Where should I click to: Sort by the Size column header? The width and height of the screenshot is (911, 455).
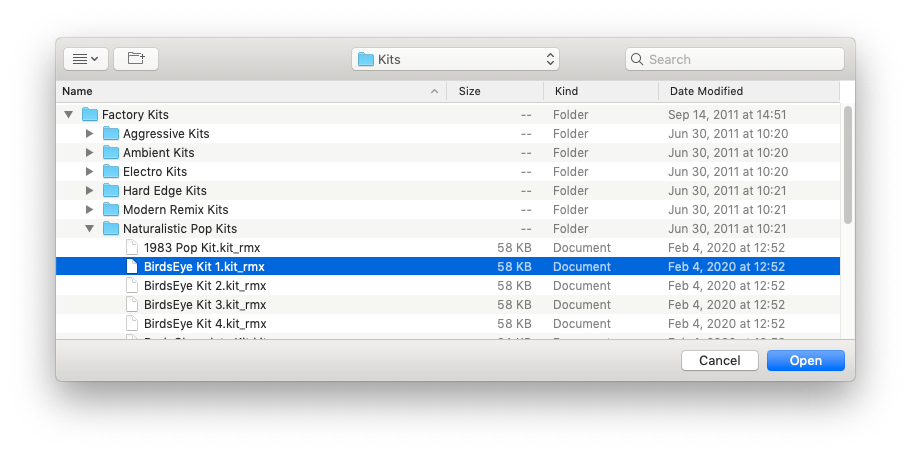496,91
